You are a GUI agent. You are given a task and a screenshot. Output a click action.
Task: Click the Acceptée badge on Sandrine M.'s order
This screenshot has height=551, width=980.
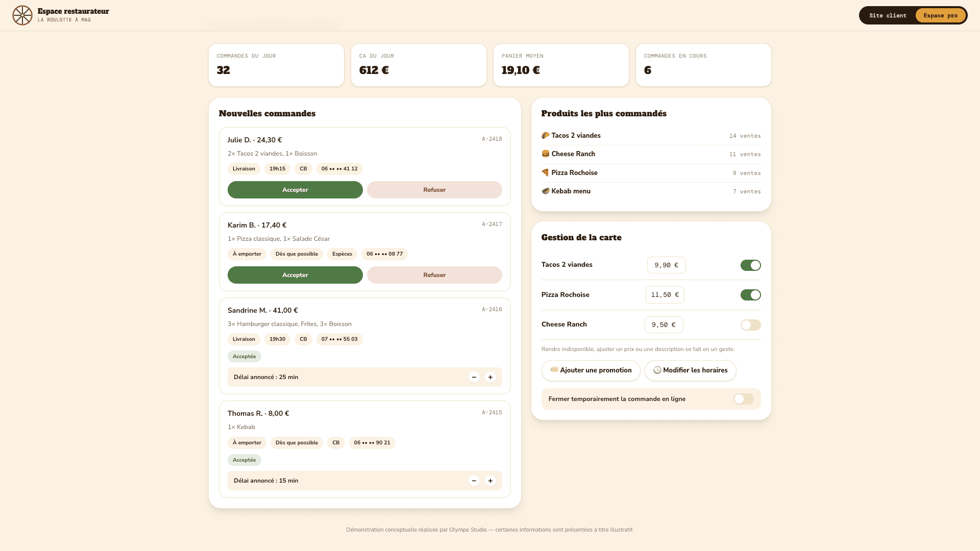(244, 357)
